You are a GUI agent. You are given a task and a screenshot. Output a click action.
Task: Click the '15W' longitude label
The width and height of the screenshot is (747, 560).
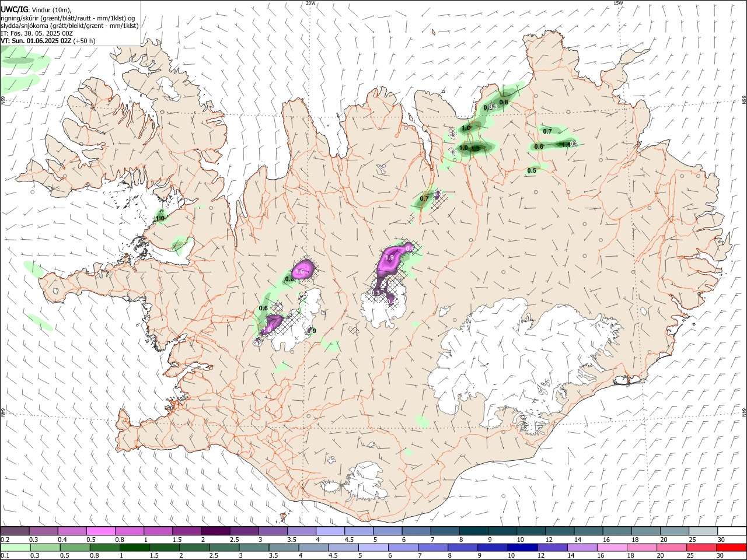click(618, 3)
